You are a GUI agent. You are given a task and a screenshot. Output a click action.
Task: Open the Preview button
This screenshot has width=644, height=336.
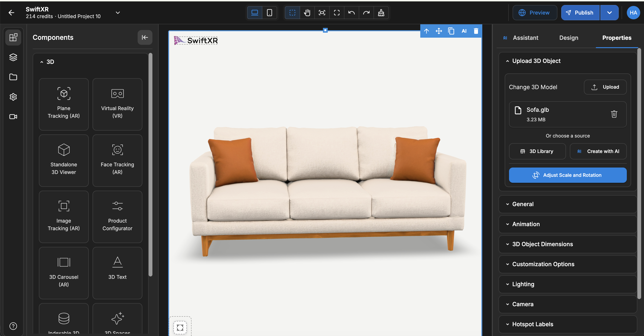click(535, 12)
